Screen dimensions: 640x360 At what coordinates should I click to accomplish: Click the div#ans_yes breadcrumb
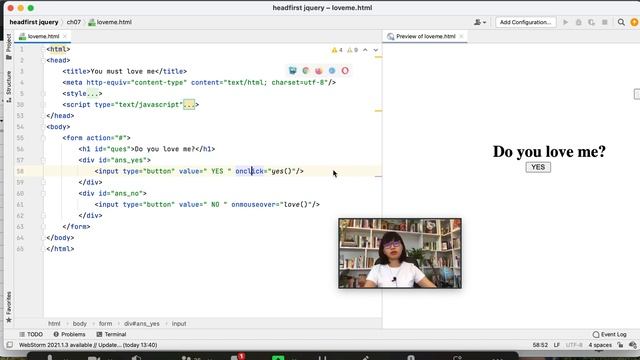(142, 324)
